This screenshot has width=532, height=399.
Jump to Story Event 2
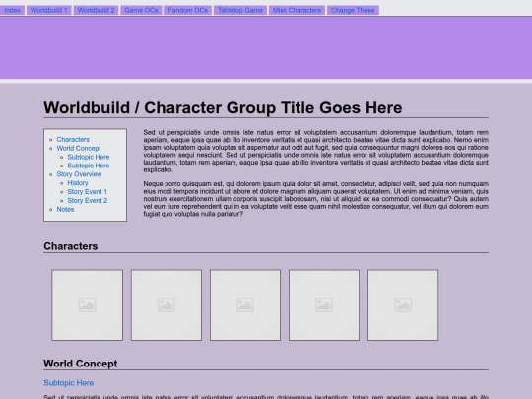(x=88, y=201)
